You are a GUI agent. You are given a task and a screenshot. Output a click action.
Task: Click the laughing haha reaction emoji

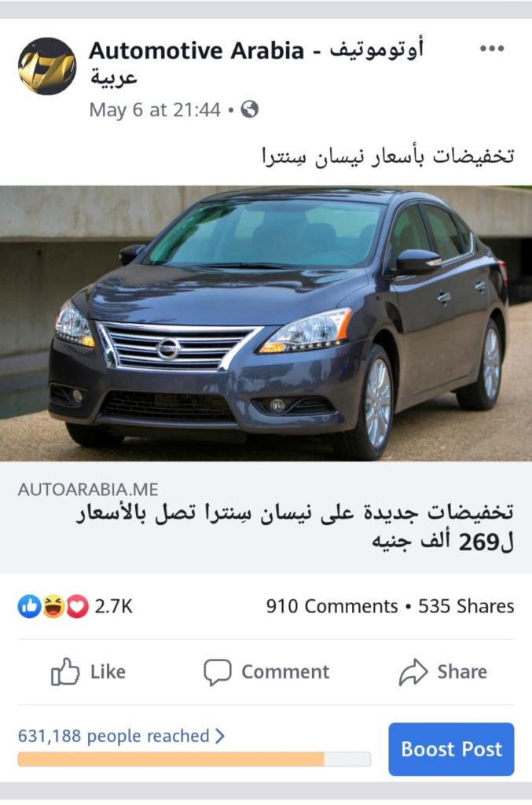(x=53, y=606)
